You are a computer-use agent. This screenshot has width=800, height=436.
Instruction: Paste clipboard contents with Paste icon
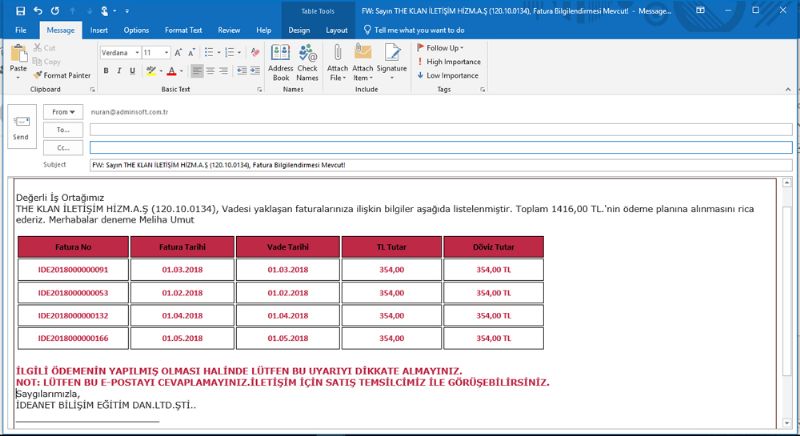click(x=18, y=54)
